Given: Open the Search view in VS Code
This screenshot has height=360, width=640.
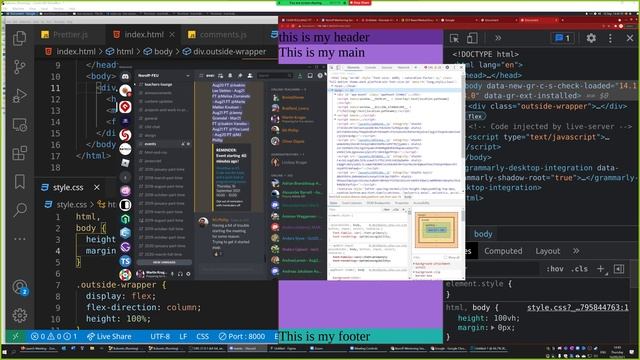Looking at the screenshot, I should [x=19, y=210].
